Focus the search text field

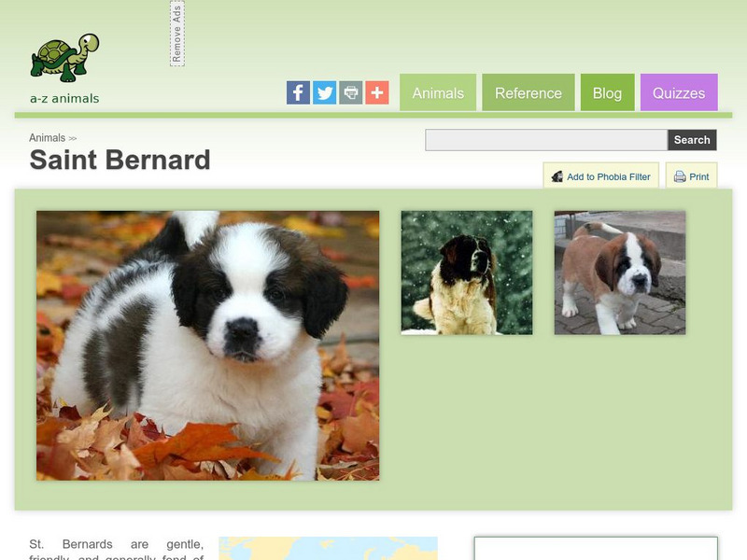click(x=546, y=140)
